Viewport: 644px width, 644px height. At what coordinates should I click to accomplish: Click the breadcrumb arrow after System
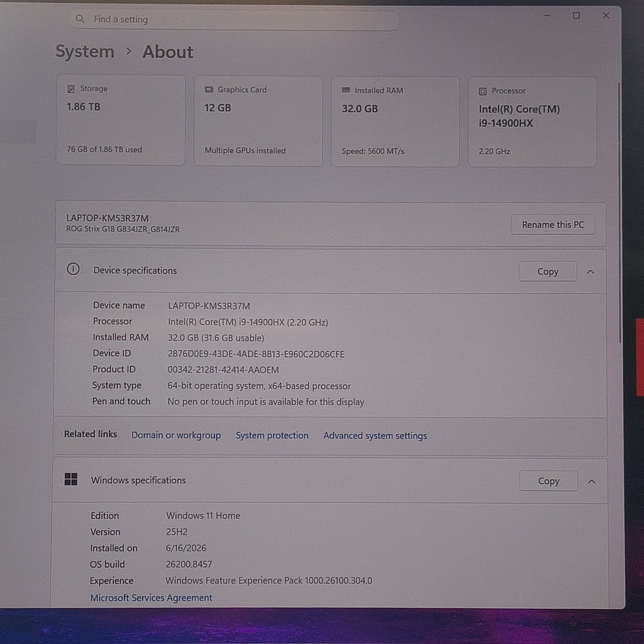point(128,52)
